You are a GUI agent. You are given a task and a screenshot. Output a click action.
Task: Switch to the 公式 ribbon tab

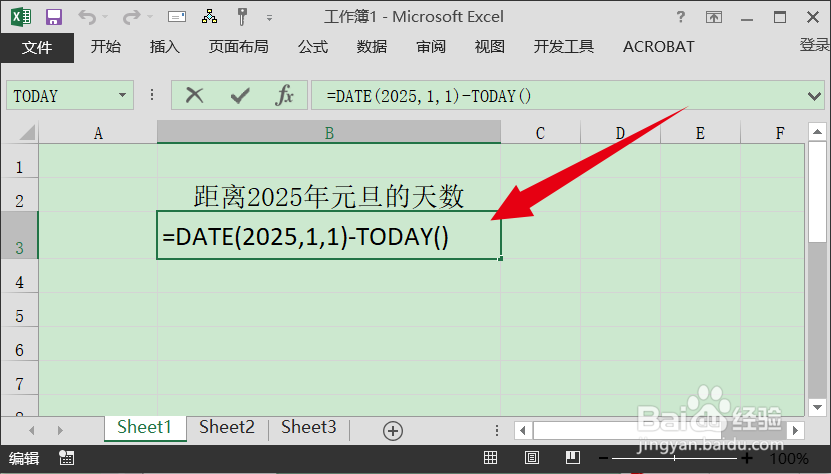[313, 47]
